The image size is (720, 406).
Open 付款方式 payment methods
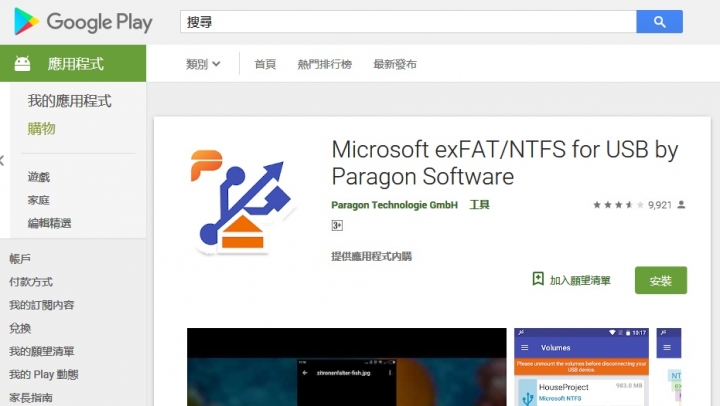(31, 282)
